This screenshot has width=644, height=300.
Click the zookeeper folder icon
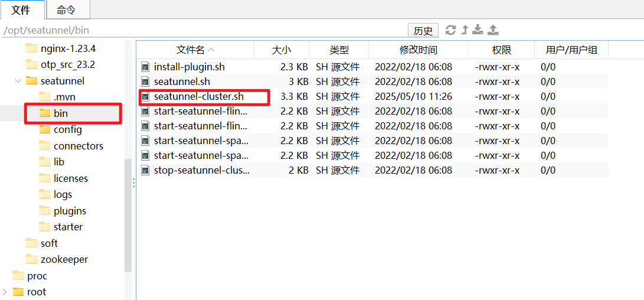pos(31,259)
